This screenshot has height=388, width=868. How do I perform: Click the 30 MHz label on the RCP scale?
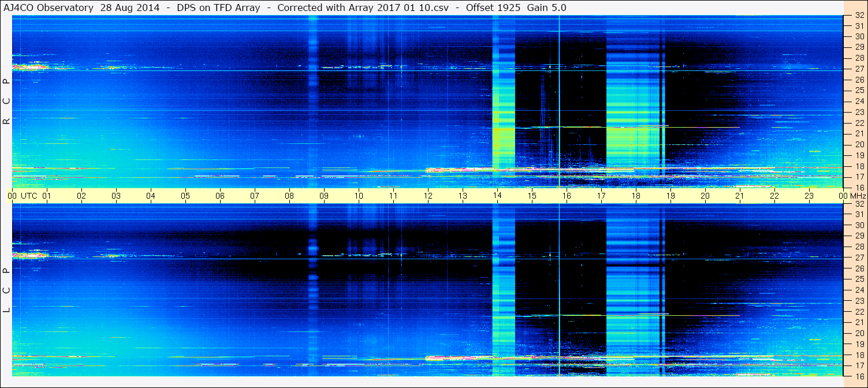[859, 37]
